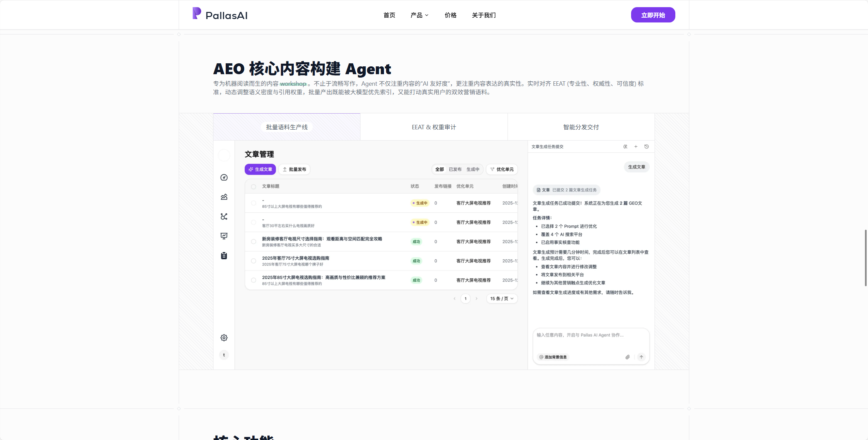
Task: Click the @ icon on 添加背景信息
Action: [x=541, y=357]
